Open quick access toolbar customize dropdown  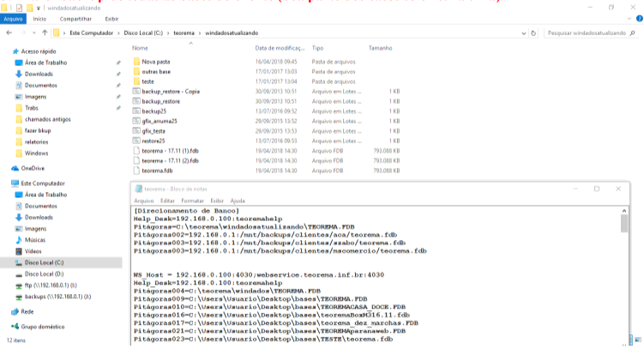(x=39, y=8)
